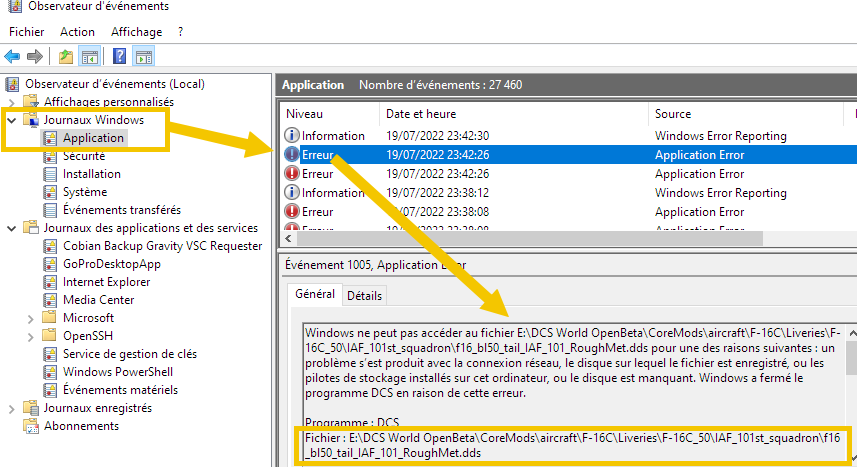Screen dimensions: 857x467
Task: Click the OpenSSH folder icon
Action: click(x=49, y=336)
